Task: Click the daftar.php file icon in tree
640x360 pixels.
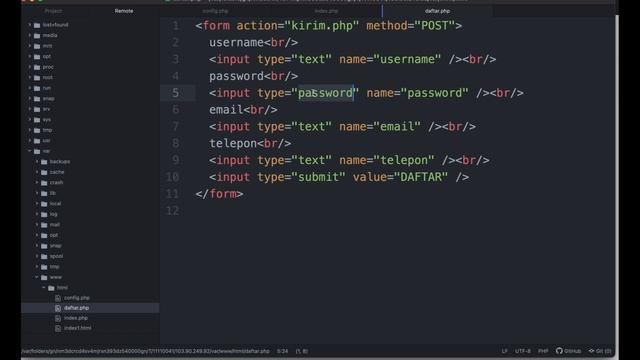Action: click(x=58, y=308)
